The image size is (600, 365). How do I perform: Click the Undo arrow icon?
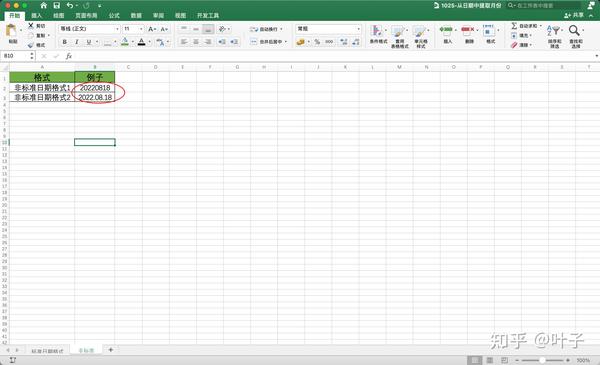[70, 5]
